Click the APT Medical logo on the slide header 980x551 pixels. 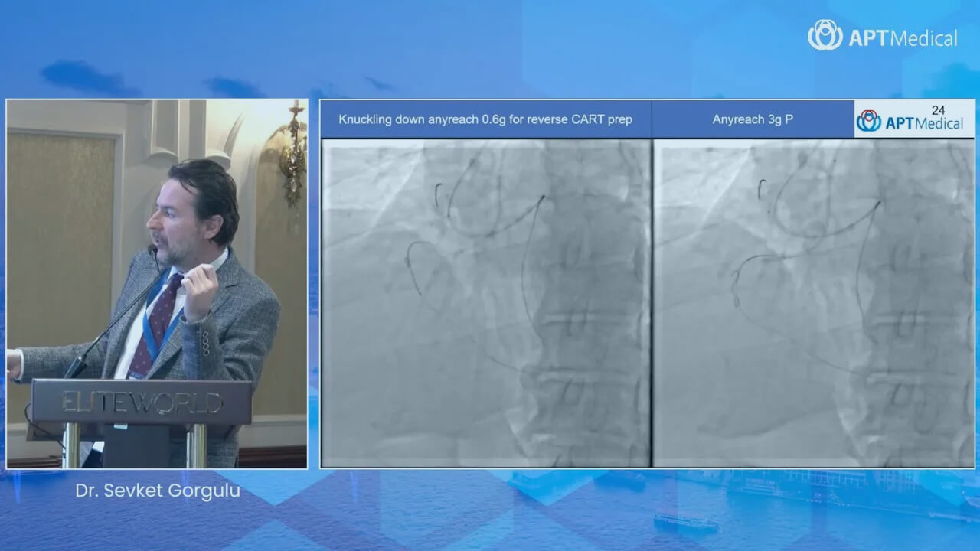tap(910, 122)
